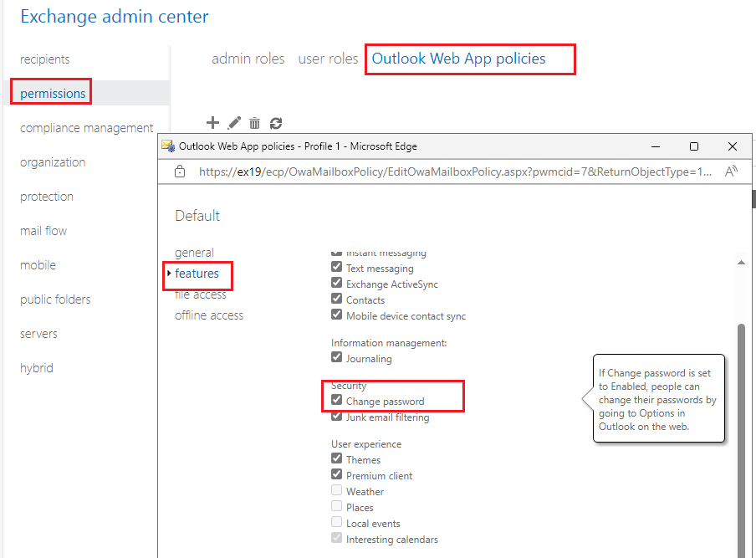
Task: Open public folders in left navigation
Action: point(55,299)
